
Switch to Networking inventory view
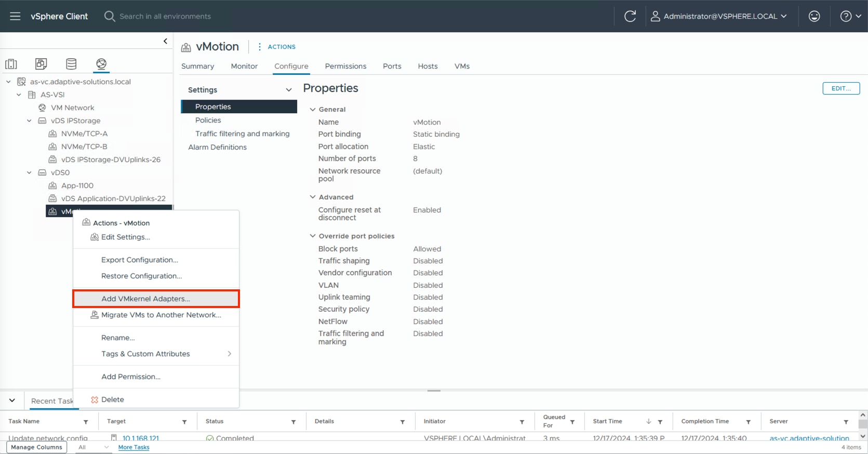pos(101,64)
